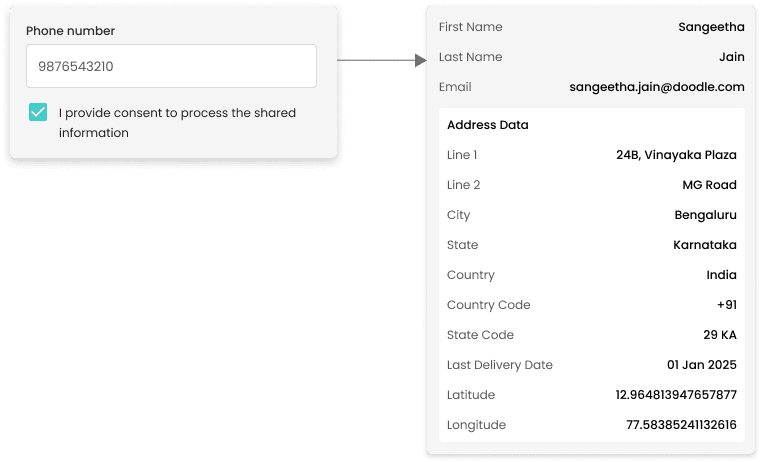761x462 pixels.
Task: Click the State Code 29 KA
Action: (720, 335)
